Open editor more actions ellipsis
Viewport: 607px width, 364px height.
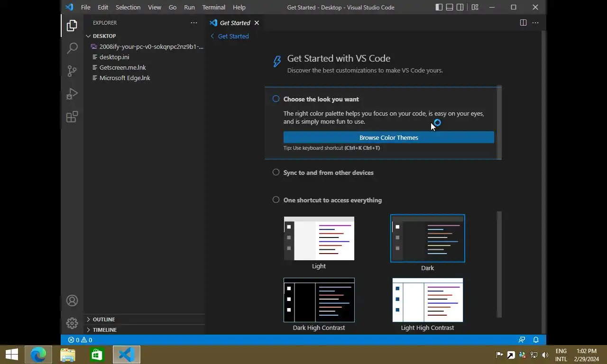click(535, 23)
